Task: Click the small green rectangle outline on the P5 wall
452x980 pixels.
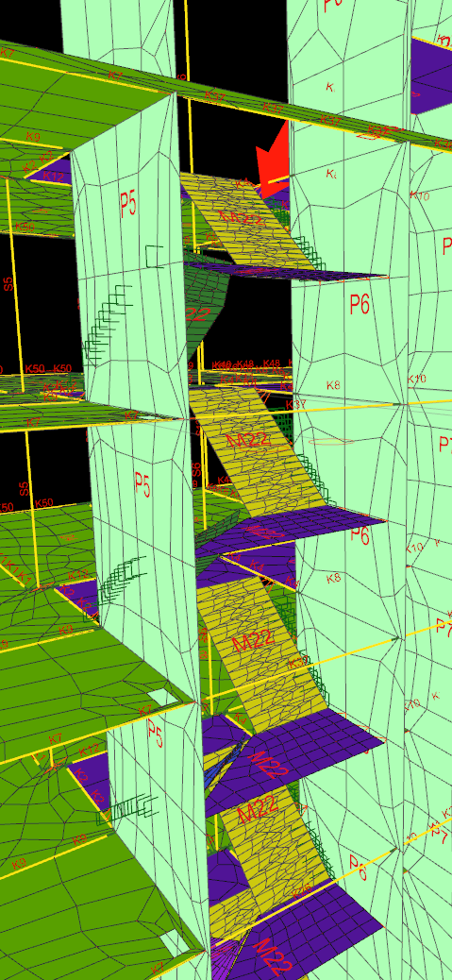Action: [154, 256]
